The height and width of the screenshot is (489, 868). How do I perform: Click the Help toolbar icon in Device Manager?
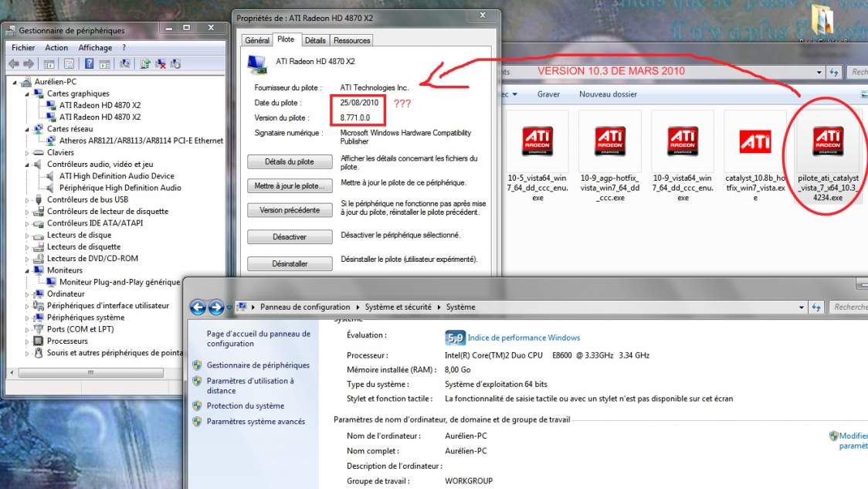point(90,63)
